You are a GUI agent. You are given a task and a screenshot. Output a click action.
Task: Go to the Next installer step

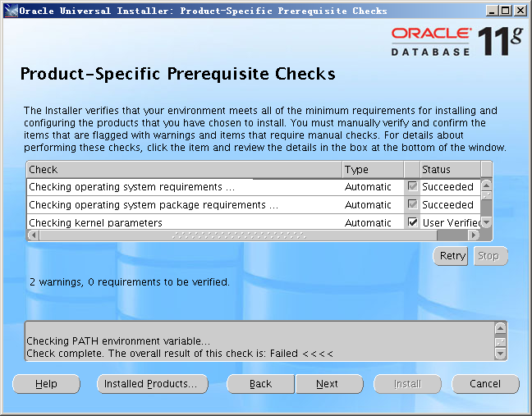tap(328, 384)
